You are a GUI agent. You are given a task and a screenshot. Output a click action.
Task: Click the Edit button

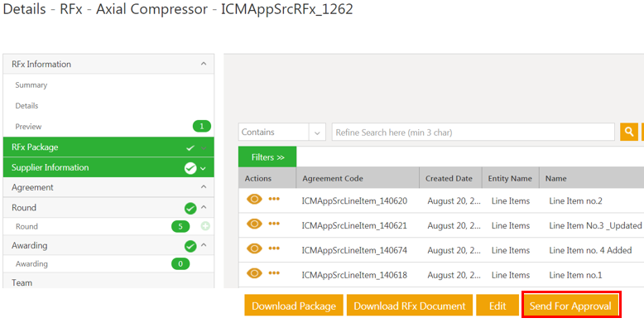[x=497, y=306]
